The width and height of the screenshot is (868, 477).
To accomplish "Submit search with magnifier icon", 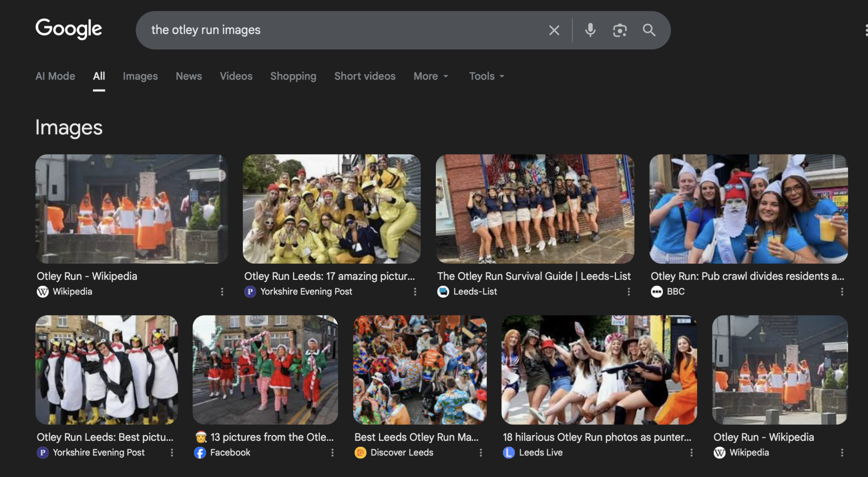I will (x=649, y=30).
